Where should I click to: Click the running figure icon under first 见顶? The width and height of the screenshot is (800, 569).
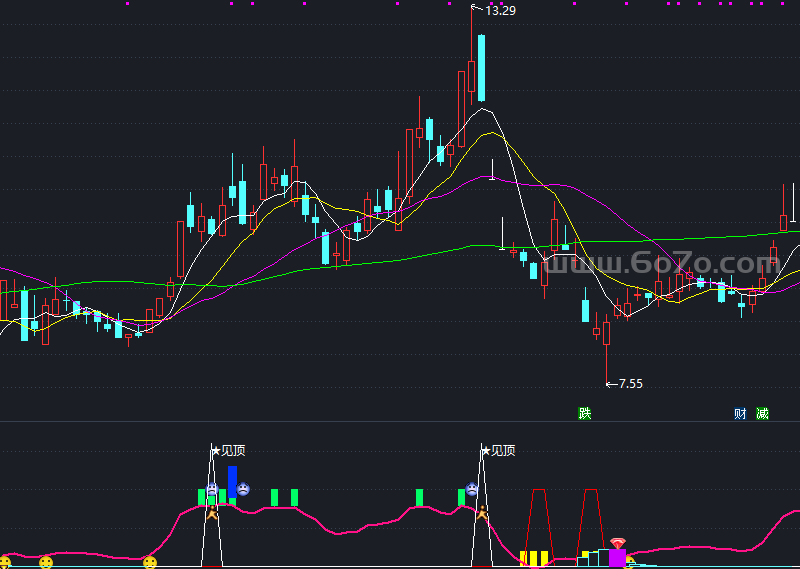click(x=212, y=514)
